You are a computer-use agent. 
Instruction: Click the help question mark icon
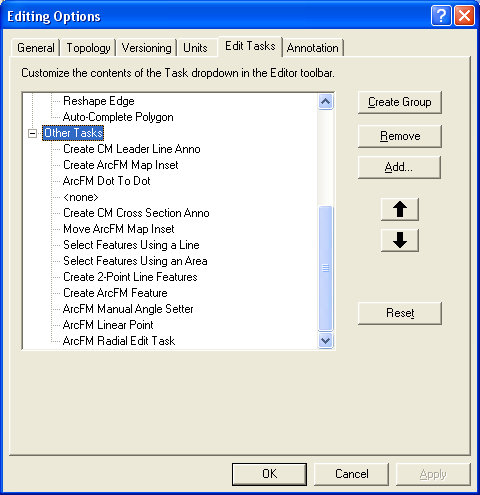(x=441, y=15)
